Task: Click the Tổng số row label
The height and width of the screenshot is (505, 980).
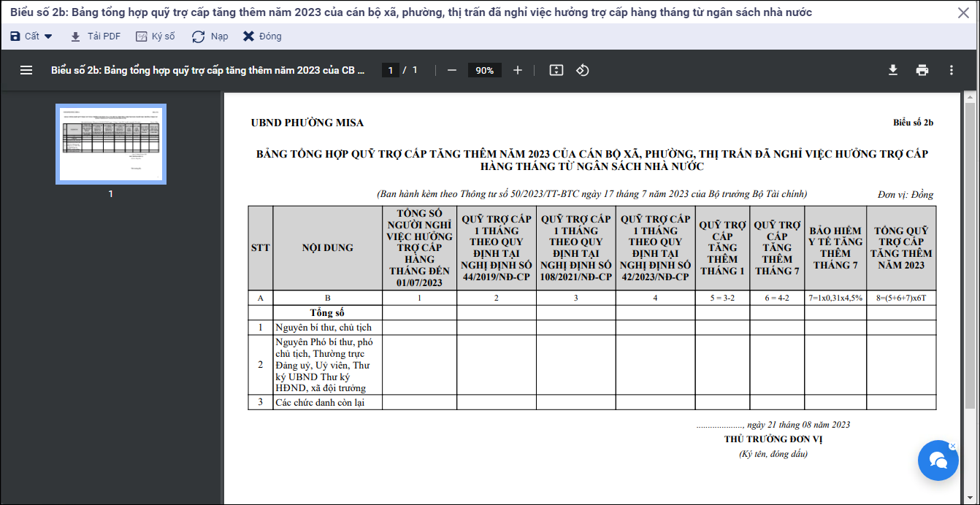Action: (327, 312)
